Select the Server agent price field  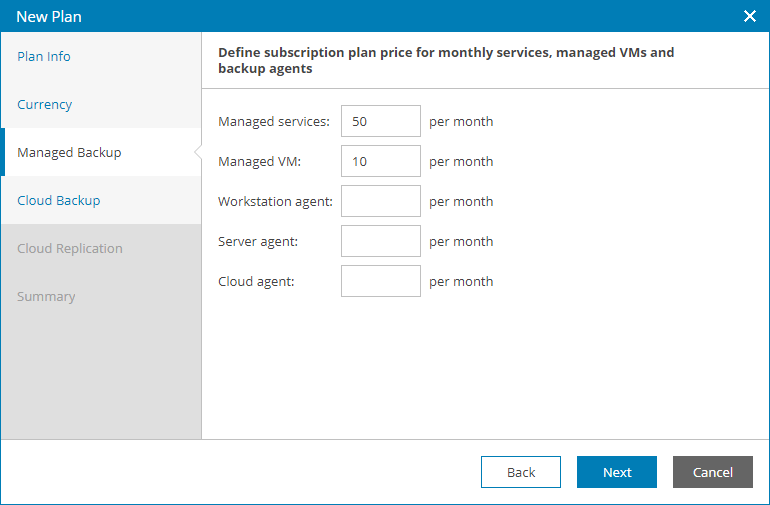point(380,242)
